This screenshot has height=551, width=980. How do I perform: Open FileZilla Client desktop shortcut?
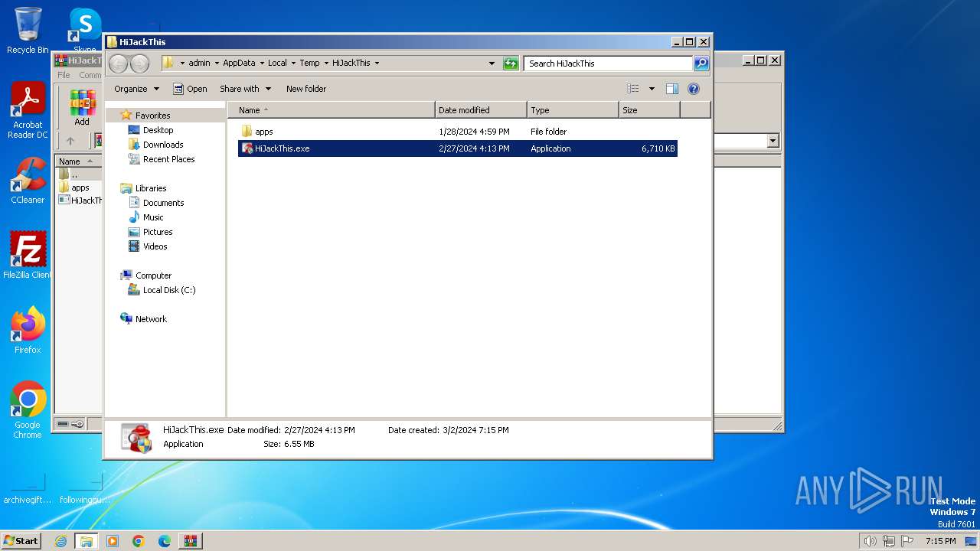point(28,255)
